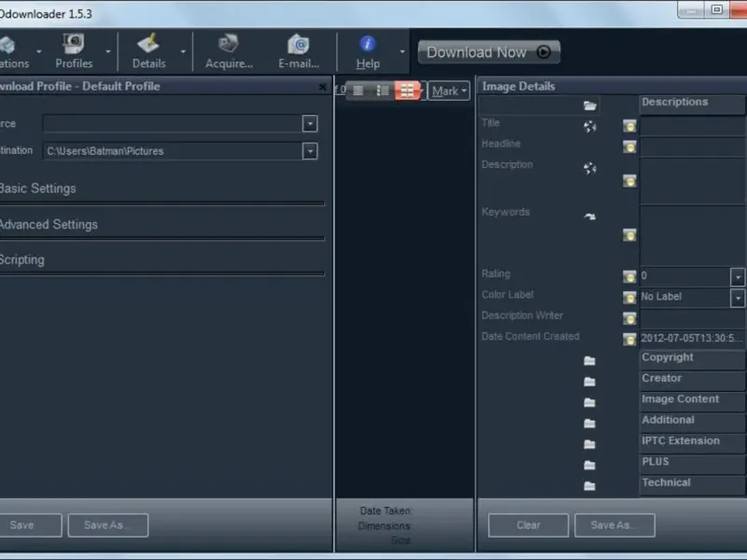This screenshot has width=747, height=560.
Task: Click the camera icon beside Keywords
Action: [629, 235]
